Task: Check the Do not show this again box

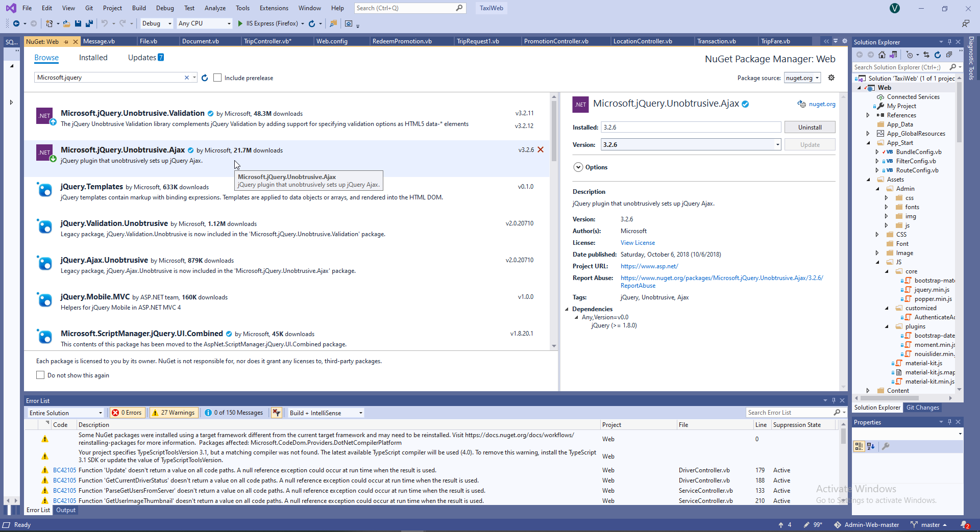Action: coord(40,375)
